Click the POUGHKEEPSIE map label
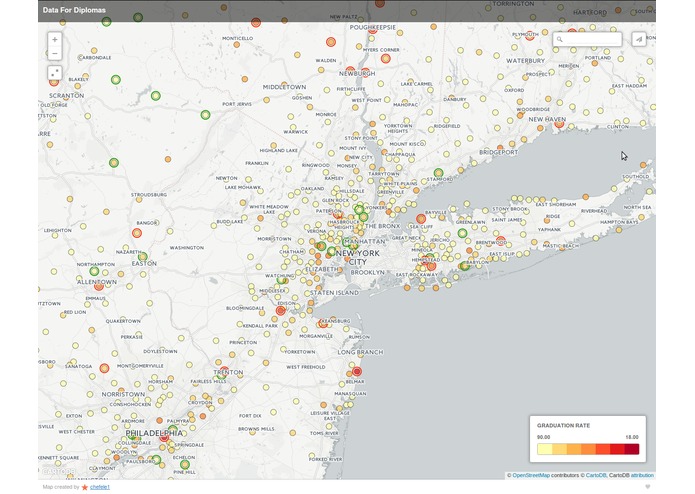Viewport: 695px width, 494px height. 373,27
